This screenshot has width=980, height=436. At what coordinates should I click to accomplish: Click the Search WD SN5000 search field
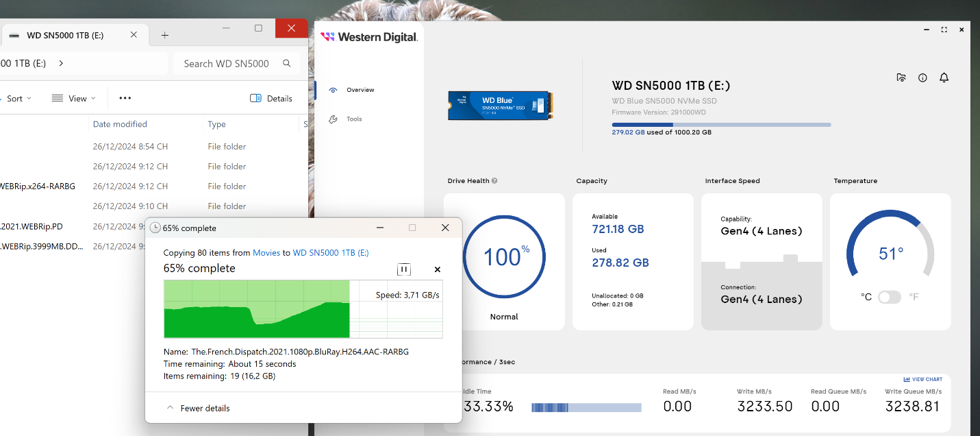(236, 64)
